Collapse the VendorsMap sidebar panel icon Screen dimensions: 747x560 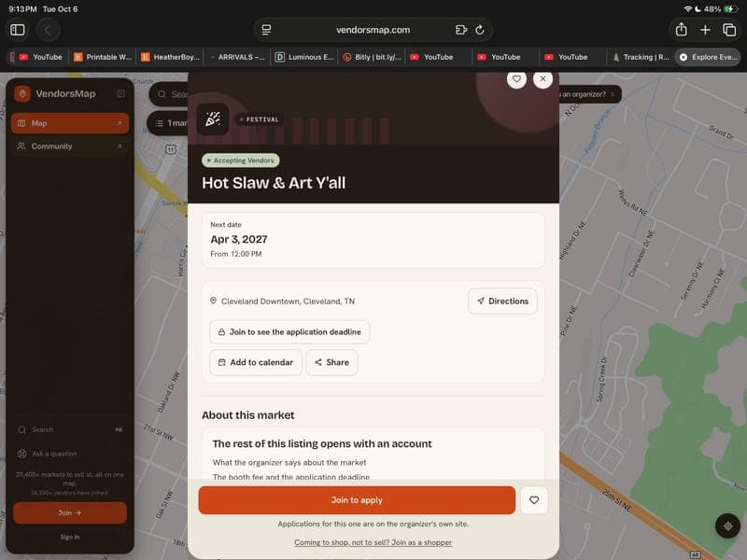121,94
